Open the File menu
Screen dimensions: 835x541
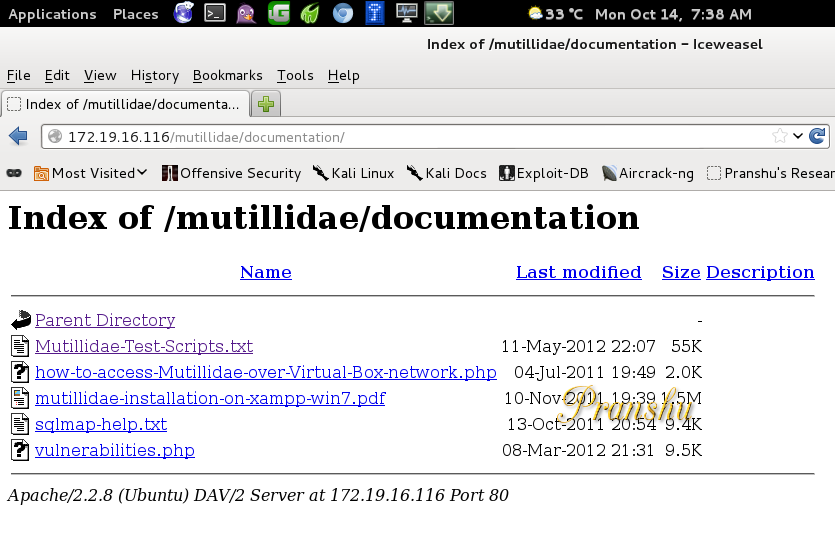(x=19, y=76)
